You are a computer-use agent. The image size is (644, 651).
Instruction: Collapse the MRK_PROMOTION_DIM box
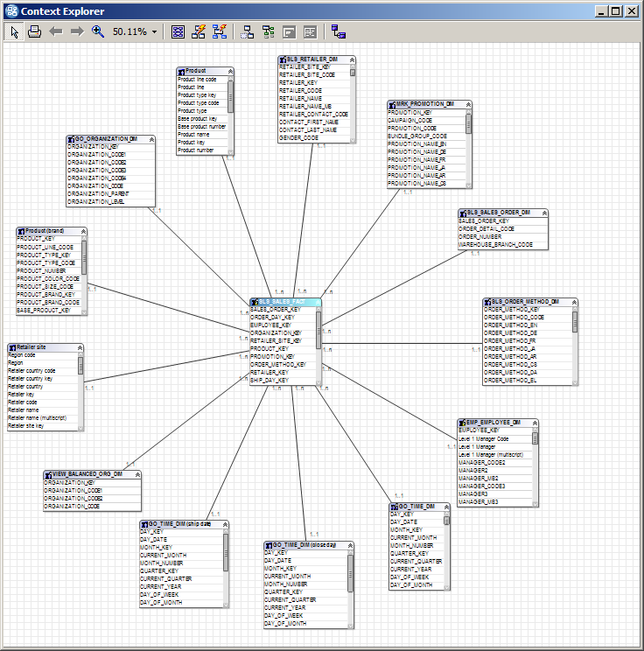(468, 104)
